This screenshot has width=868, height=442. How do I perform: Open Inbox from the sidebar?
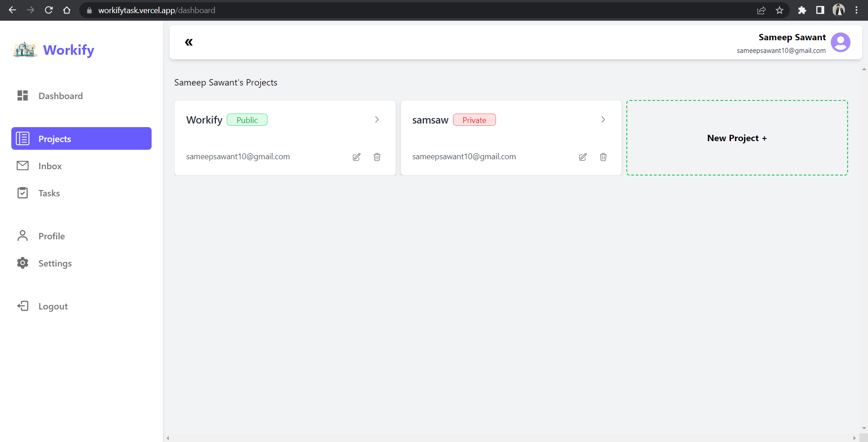coord(81,166)
